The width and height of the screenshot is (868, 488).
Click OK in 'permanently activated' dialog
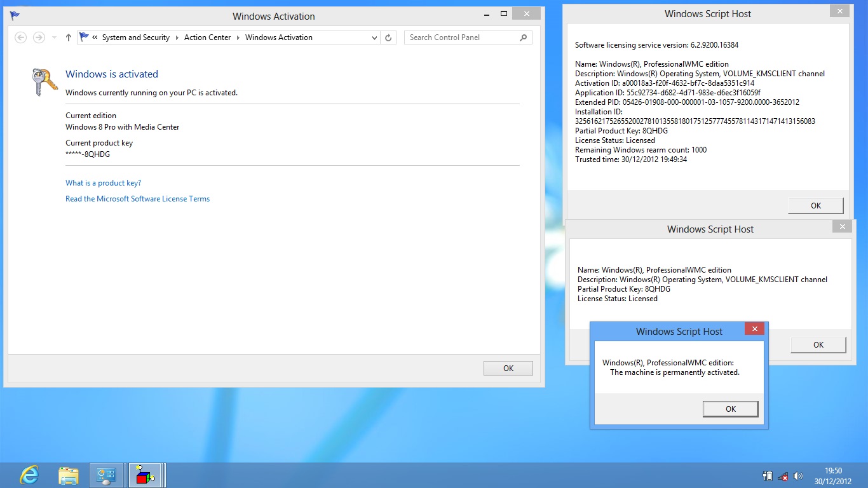pos(731,409)
